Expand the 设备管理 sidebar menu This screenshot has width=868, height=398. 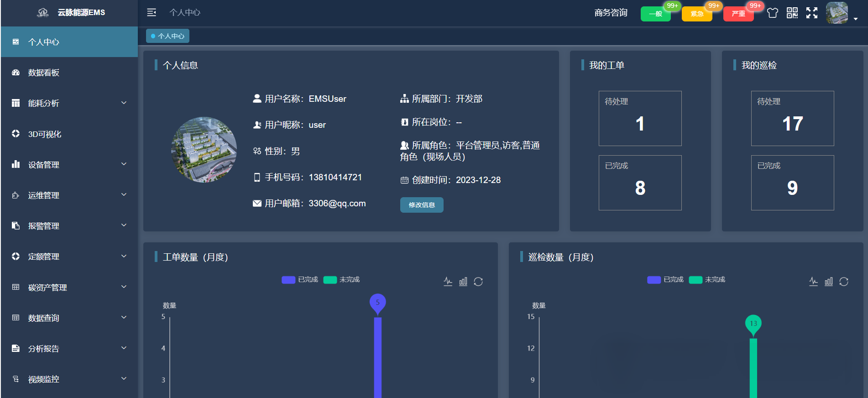click(69, 165)
